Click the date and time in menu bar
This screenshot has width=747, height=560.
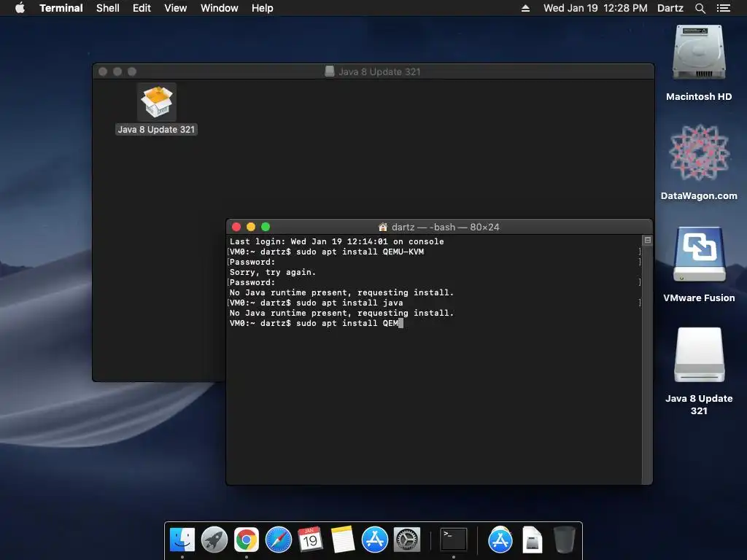(595, 8)
